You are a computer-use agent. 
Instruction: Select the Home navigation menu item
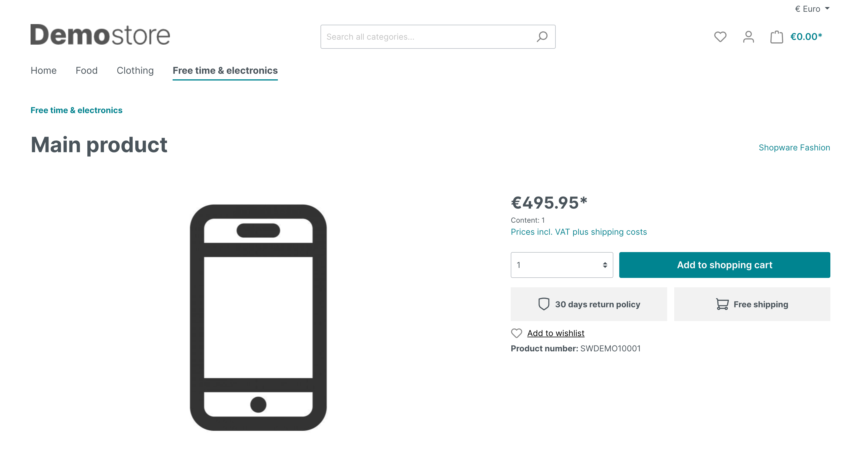point(43,71)
